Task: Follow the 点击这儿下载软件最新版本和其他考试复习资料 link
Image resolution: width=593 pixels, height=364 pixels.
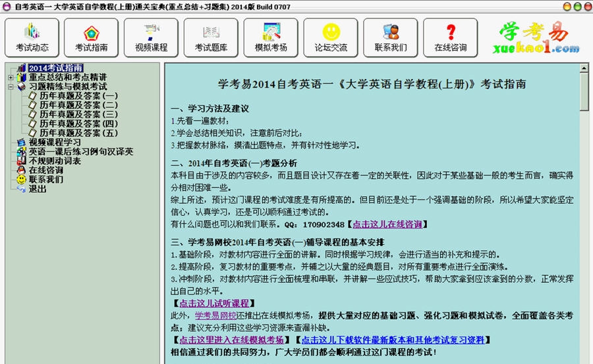Action: click(393, 340)
